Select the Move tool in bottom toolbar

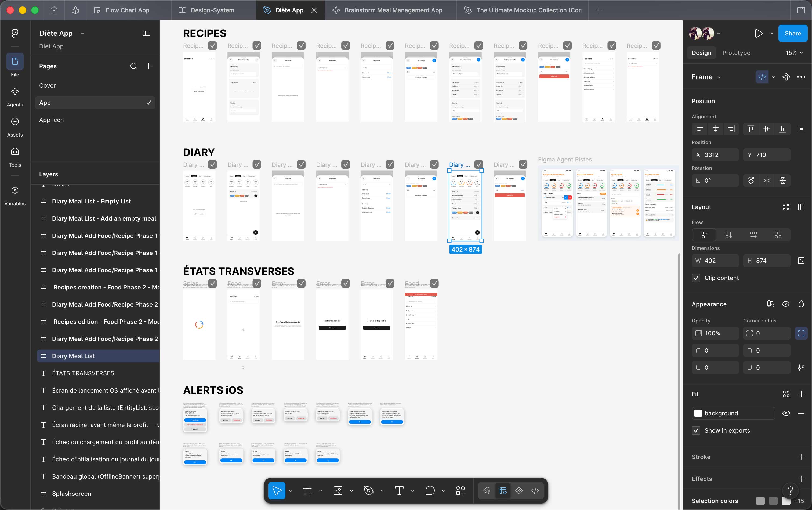[x=277, y=490]
